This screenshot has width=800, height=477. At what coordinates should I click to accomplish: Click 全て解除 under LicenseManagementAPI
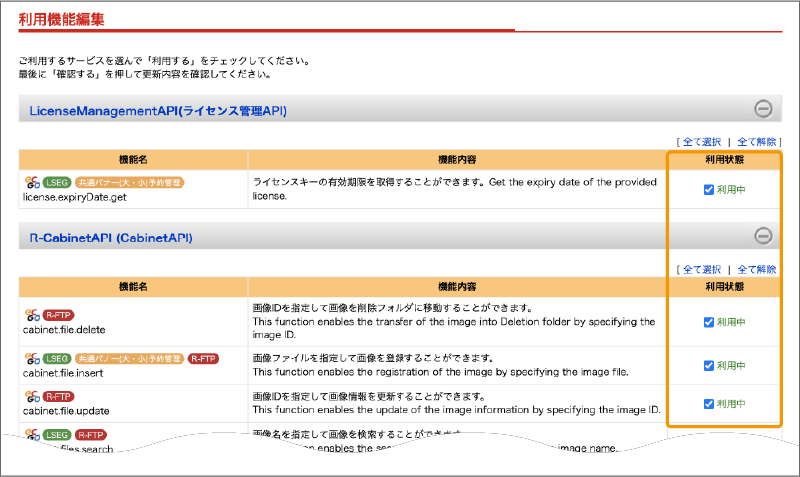click(x=757, y=142)
